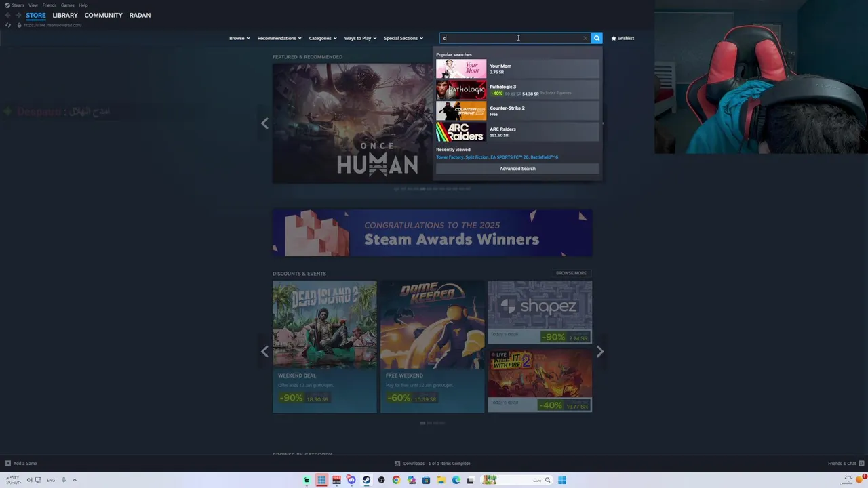The height and width of the screenshot is (488, 868).
Task: Show next Discounts & Events page
Action: click(599, 351)
